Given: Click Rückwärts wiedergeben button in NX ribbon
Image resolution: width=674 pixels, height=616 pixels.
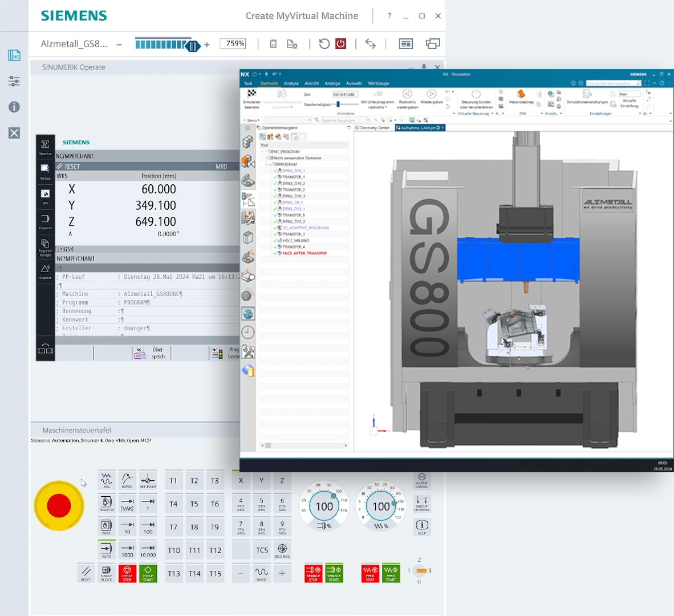Looking at the screenshot, I should 407,99.
